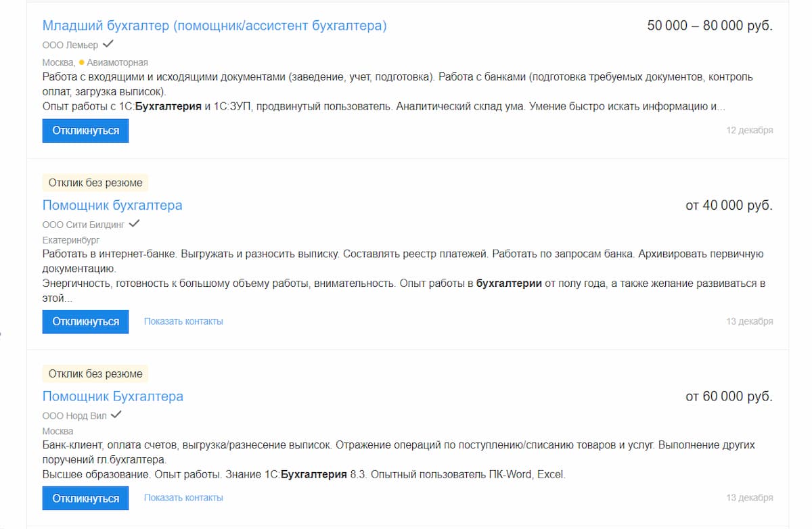Click the posting date 12 декабря
This screenshot has width=812, height=529.
pos(750,131)
